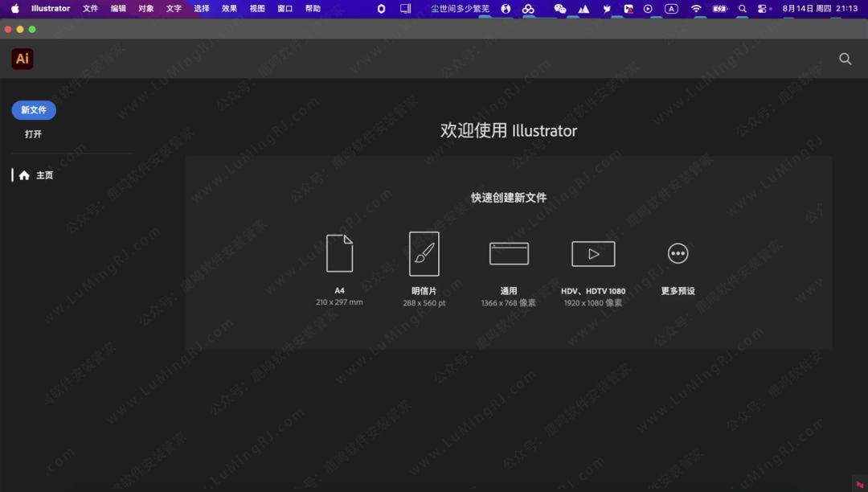Click the Illustrator Ai logo icon
The image size is (868, 492).
22,58
